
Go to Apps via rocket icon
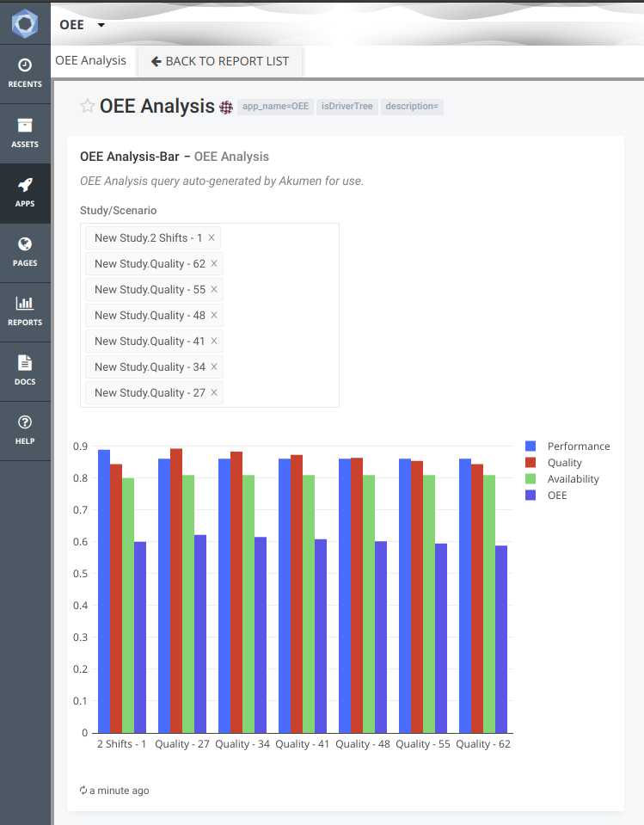[x=25, y=192]
